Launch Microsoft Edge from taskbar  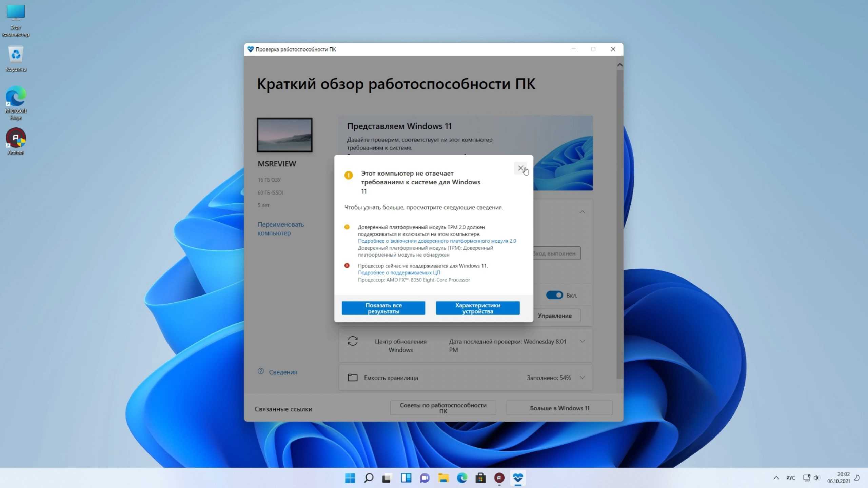coord(462,478)
